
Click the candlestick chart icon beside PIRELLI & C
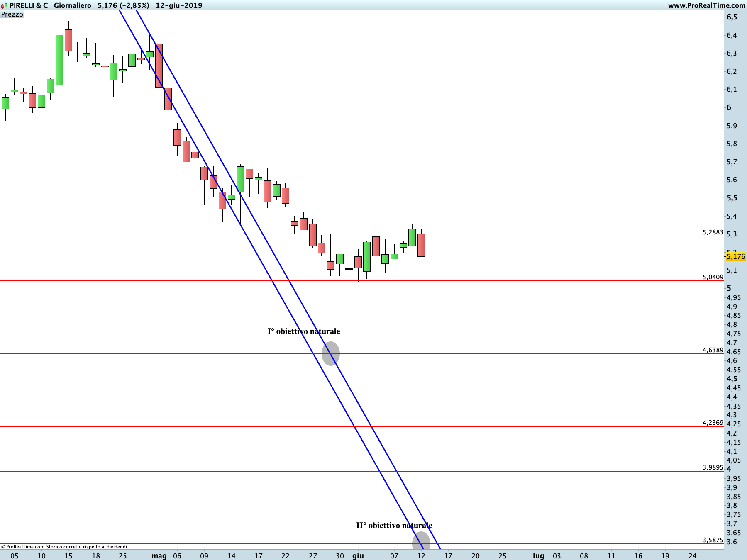[x=4, y=5]
